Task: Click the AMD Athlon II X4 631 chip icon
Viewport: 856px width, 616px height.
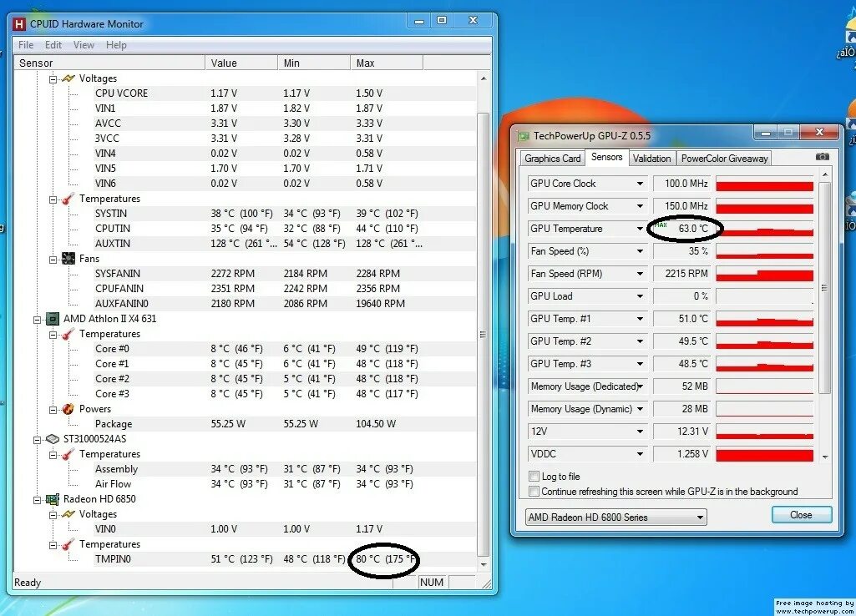Action: [x=53, y=319]
